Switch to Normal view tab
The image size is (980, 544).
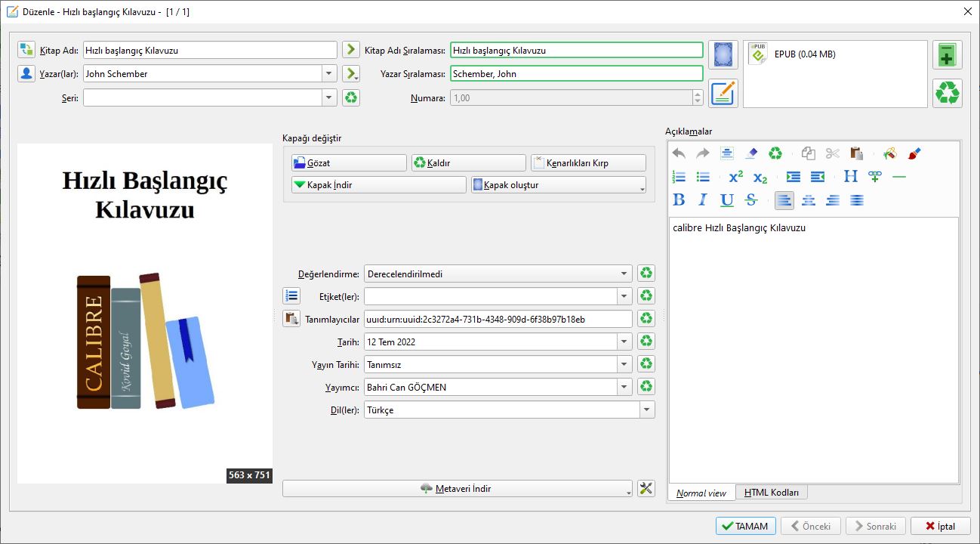(701, 493)
